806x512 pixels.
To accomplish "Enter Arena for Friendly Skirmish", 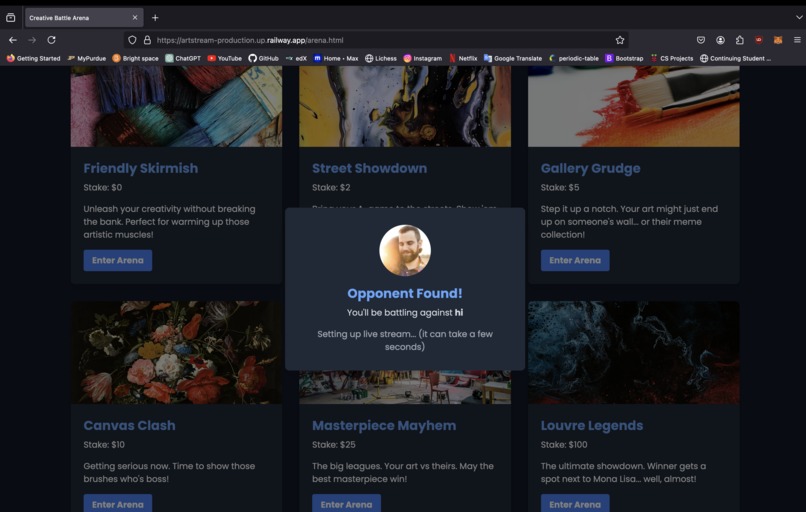I will pyautogui.click(x=118, y=261).
